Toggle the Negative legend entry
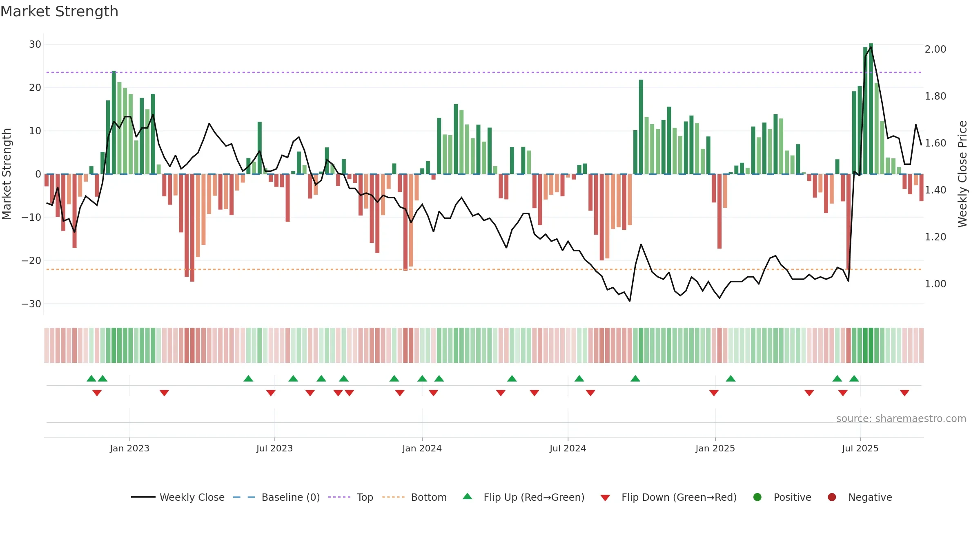980x551 pixels. pyautogui.click(x=860, y=497)
